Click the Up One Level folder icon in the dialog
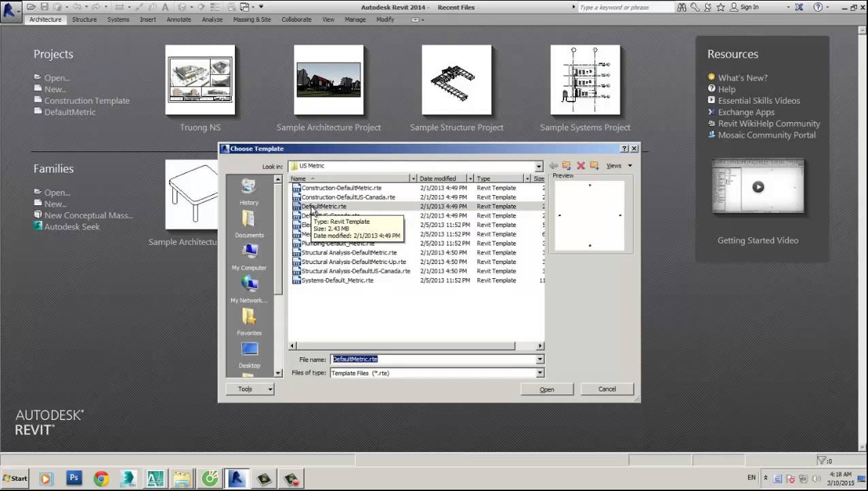Viewport: 868px width, 491px height. 567,166
